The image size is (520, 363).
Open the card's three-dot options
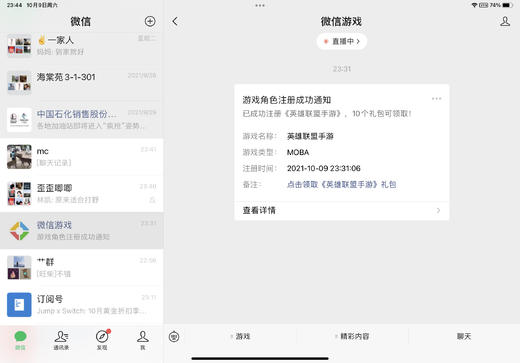click(436, 99)
